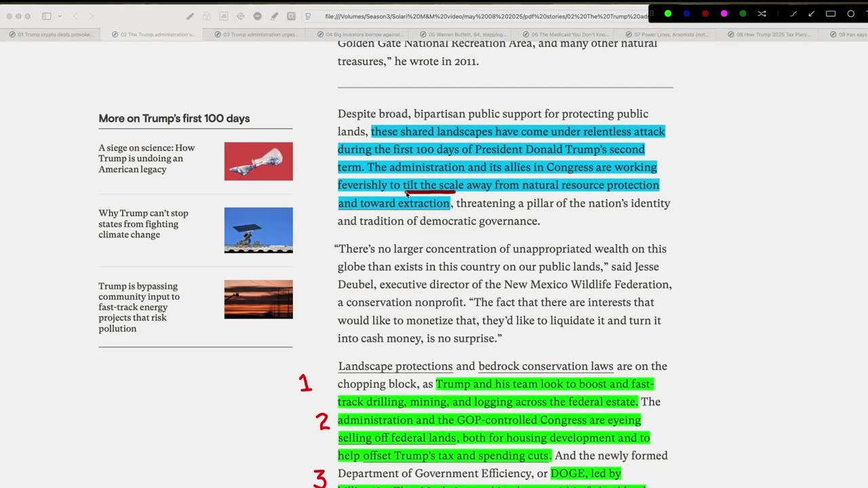This screenshot has width=868, height=488.
Task: Click the pencil extension icon in toolbar
Action: (x=191, y=16)
